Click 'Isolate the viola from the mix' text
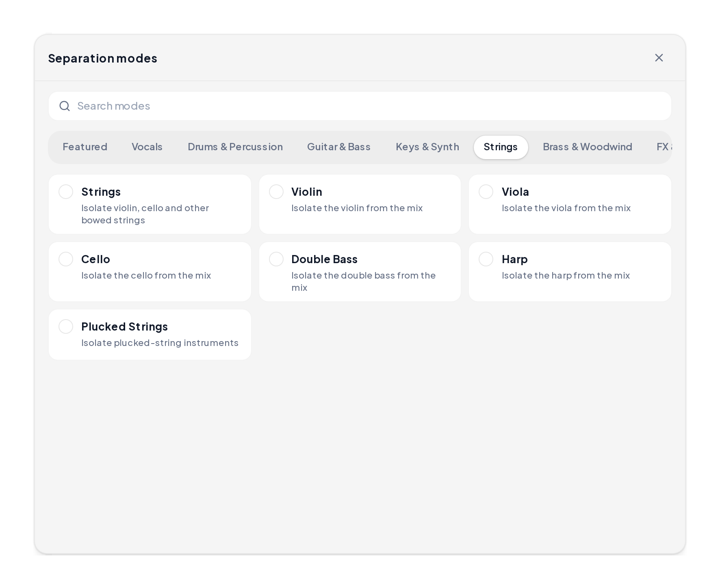 pos(566,208)
